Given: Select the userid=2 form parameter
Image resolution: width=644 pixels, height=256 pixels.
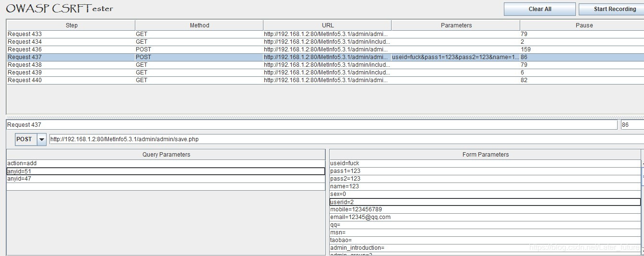Looking at the screenshot, I should click(x=485, y=202).
